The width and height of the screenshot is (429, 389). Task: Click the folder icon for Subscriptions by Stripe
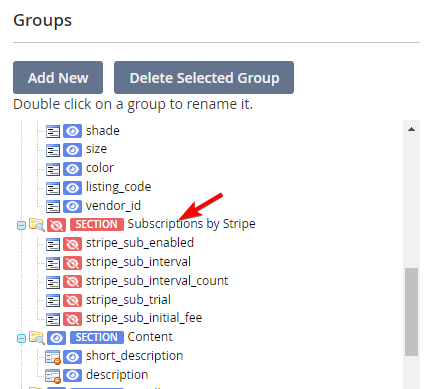(x=36, y=224)
